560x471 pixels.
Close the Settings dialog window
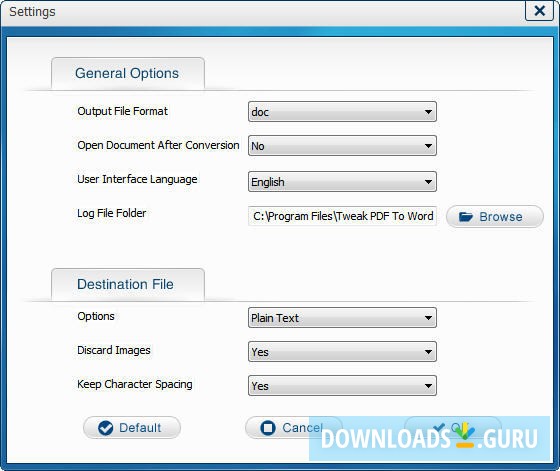[539, 10]
